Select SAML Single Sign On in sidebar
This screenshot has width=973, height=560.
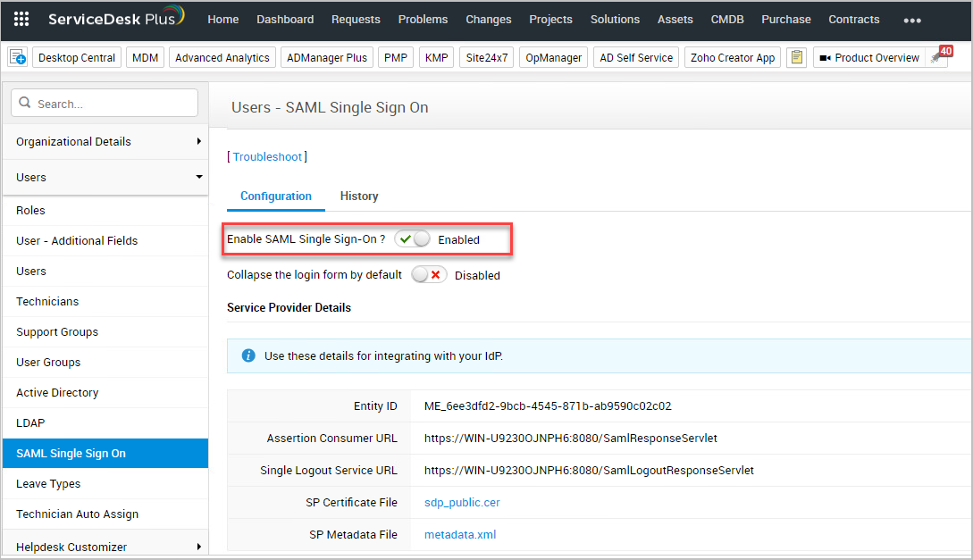click(x=105, y=454)
